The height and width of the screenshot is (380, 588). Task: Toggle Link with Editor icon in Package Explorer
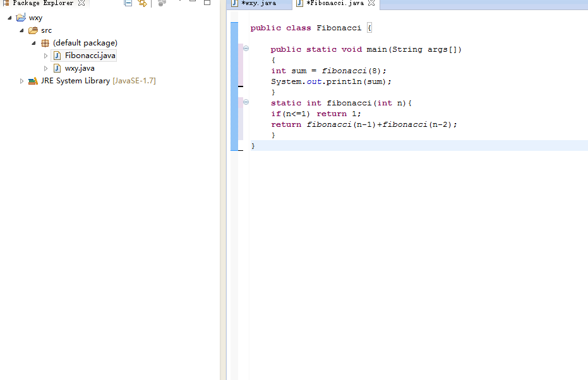[142, 3]
